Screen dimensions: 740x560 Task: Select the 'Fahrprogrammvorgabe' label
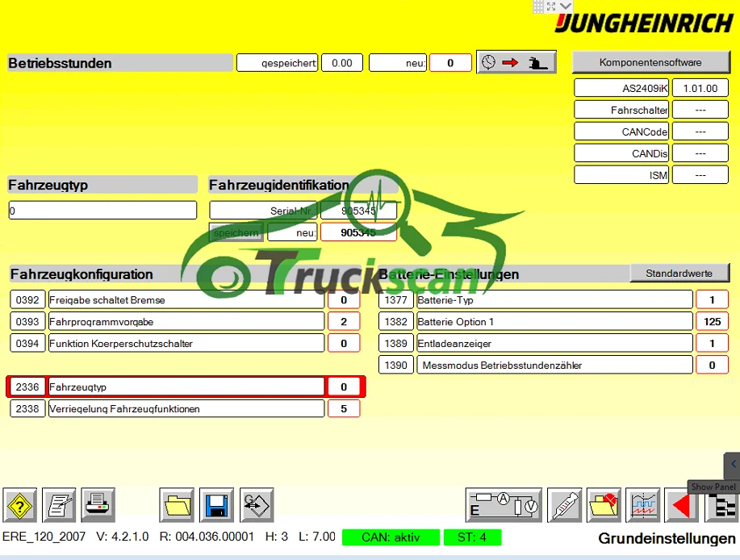pos(186,322)
